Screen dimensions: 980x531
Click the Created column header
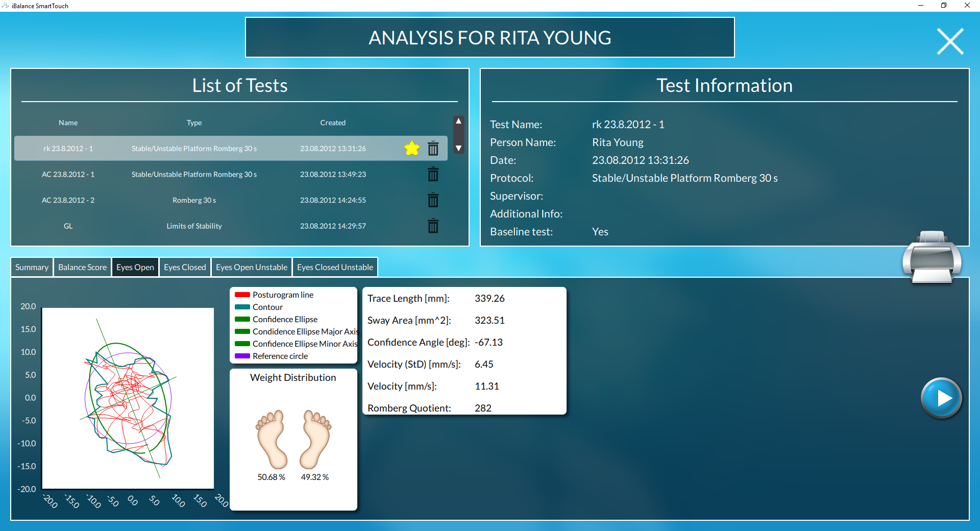333,123
